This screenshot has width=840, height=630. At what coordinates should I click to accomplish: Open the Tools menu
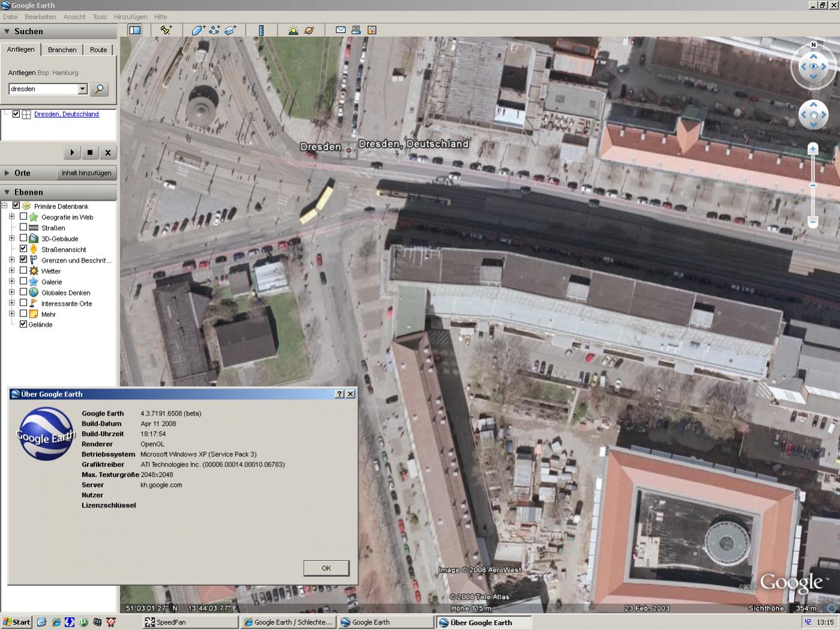[100, 17]
